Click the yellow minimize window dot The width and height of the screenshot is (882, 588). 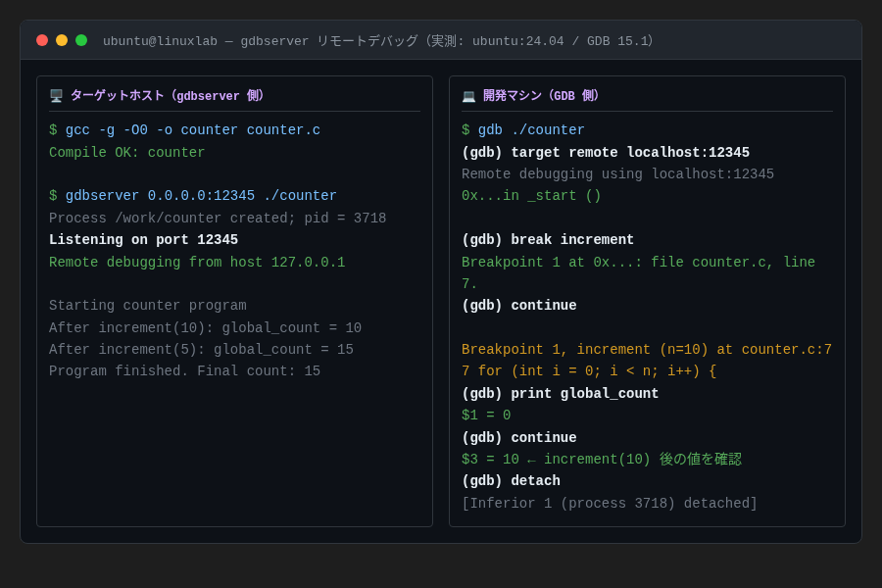pos(62,40)
